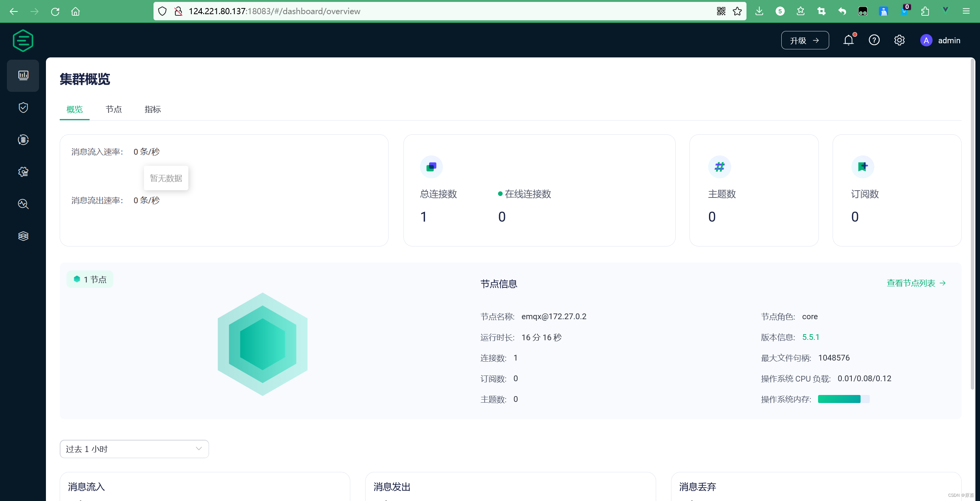This screenshot has height=501, width=980.
Task: Click the EMQX logo icon
Action: (23, 40)
